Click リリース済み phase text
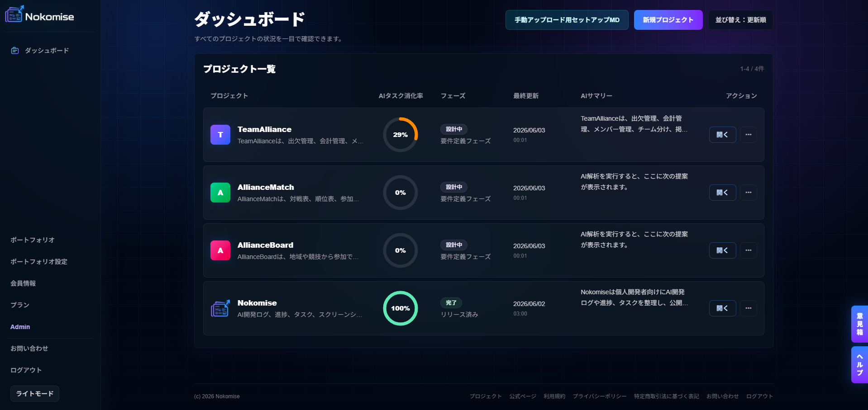 pyautogui.click(x=459, y=315)
